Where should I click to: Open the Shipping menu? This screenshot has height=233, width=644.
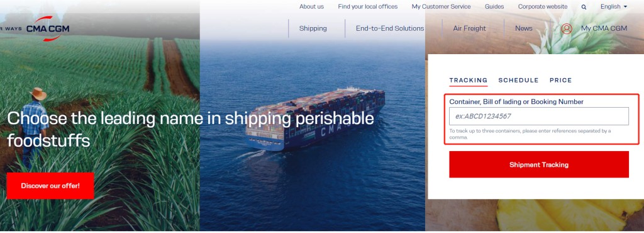pos(313,28)
